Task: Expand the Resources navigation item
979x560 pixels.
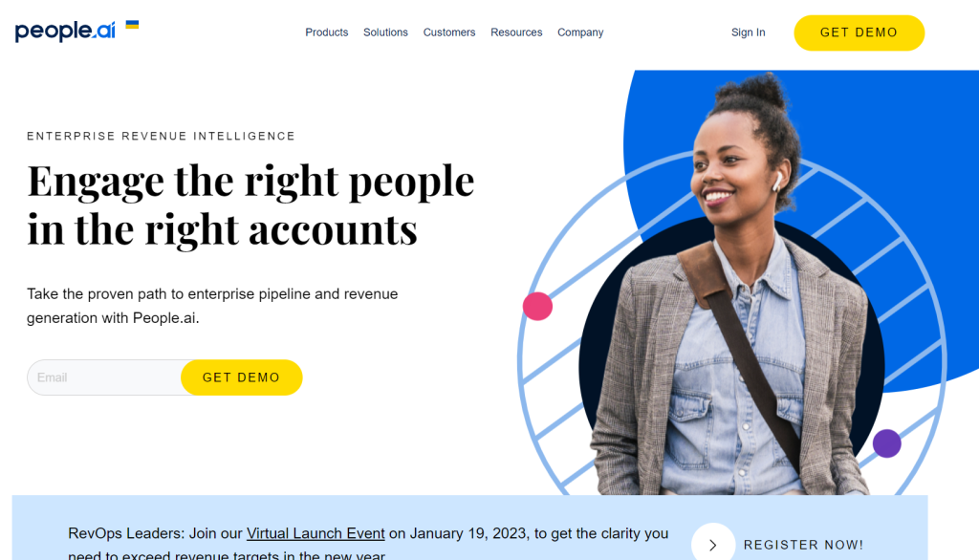Action: point(516,32)
